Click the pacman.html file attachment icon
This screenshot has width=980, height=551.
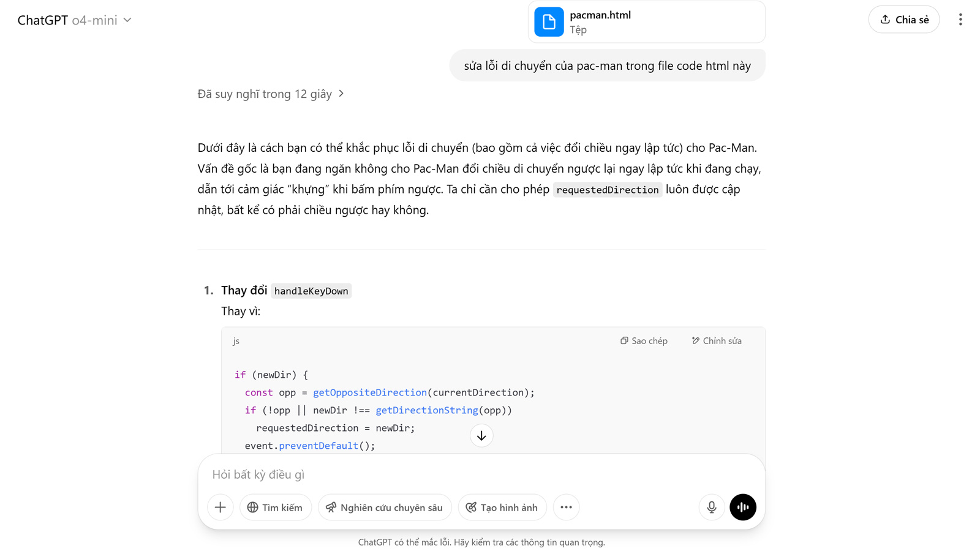pyautogui.click(x=549, y=22)
